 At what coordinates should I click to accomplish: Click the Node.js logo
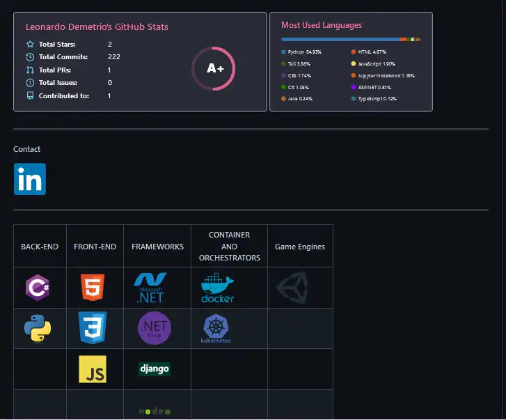point(154,412)
